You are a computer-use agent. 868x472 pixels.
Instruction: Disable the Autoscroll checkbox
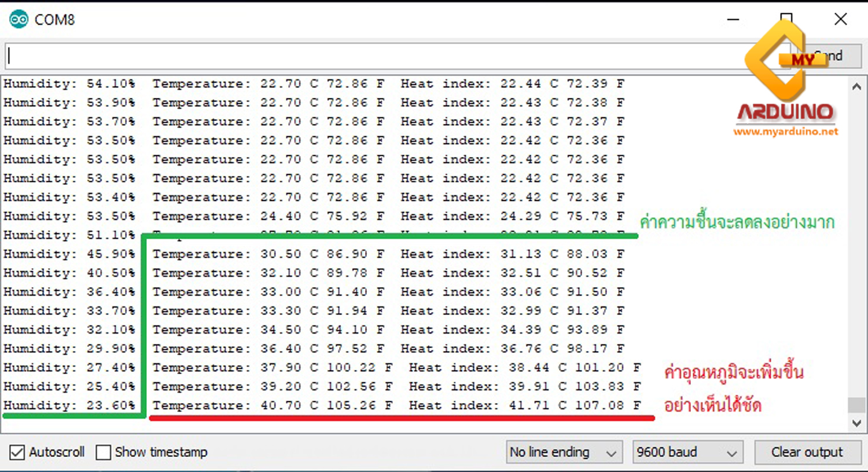(17, 452)
